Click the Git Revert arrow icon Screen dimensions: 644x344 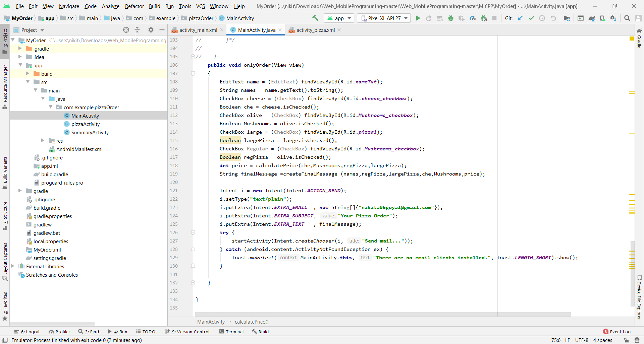[x=553, y=18]
